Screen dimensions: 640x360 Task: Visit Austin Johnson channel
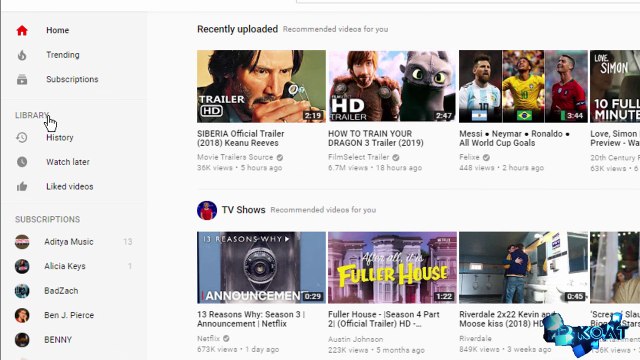[x=356, y=339]
